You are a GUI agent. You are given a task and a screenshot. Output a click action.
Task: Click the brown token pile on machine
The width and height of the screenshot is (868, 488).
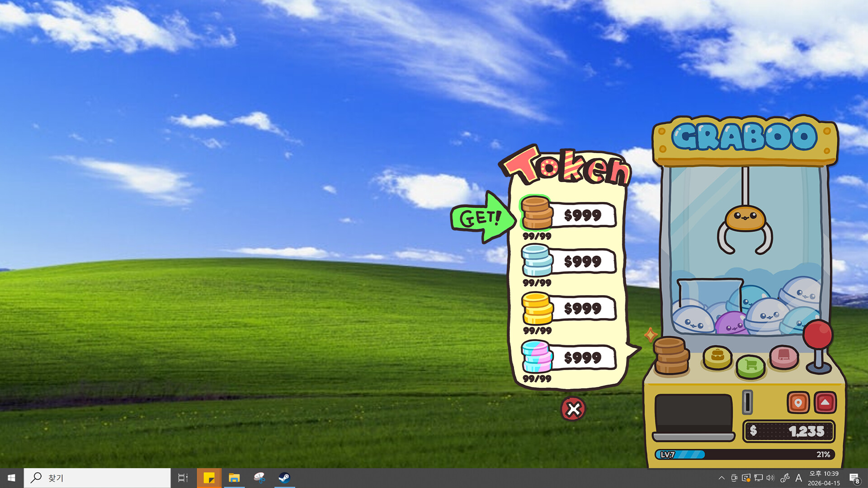(671, 356)
